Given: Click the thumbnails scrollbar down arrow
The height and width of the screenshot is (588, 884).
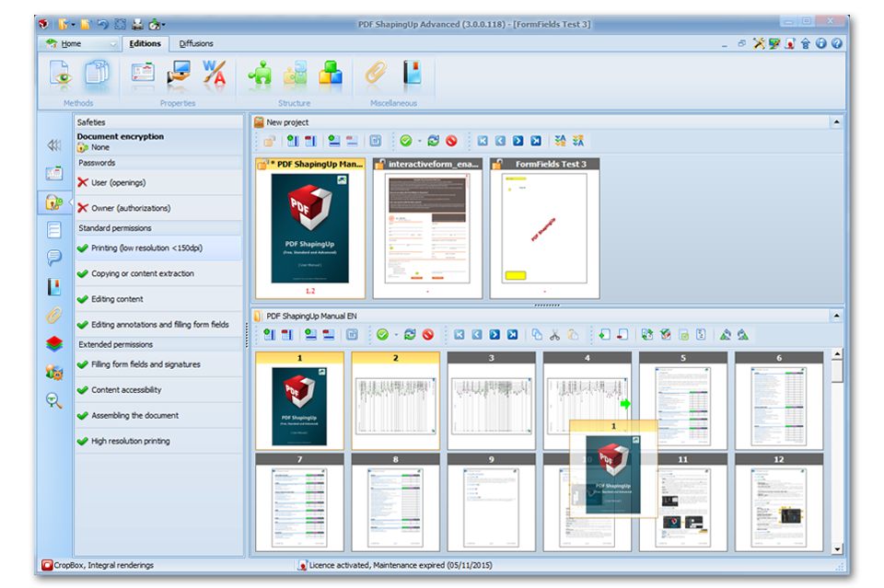Looking at the screenshot, I should pyautogui.click(x=837, y=549).
